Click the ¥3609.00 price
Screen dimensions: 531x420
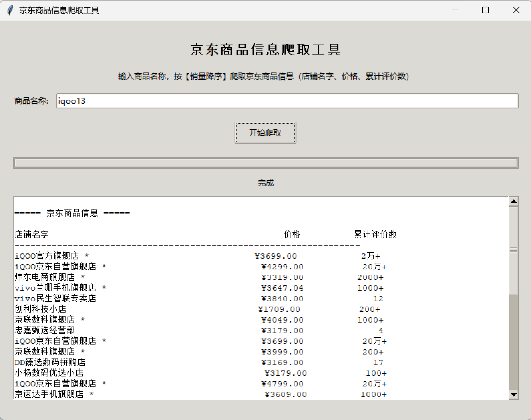click(x=286, y=394)
